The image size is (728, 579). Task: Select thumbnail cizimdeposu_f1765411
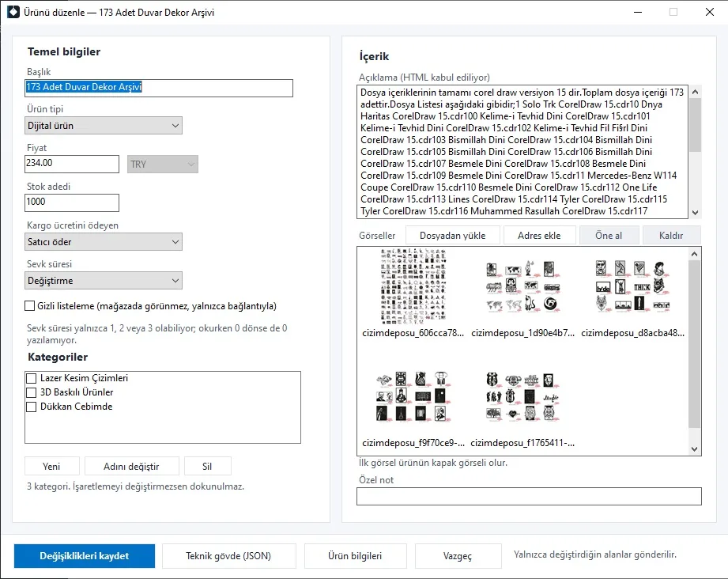pos(522,405)
